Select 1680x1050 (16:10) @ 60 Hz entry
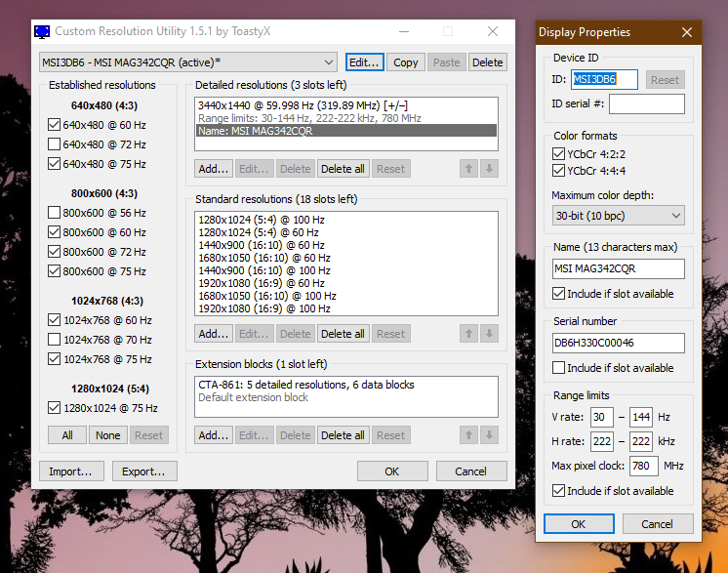This screenshot has width=728, height=573. pos(346,258)
